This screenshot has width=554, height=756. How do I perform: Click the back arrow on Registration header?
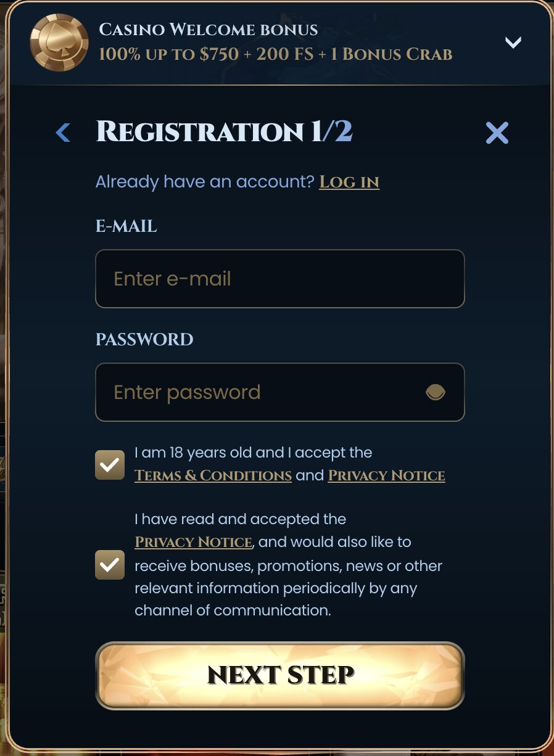click(62, 132)
